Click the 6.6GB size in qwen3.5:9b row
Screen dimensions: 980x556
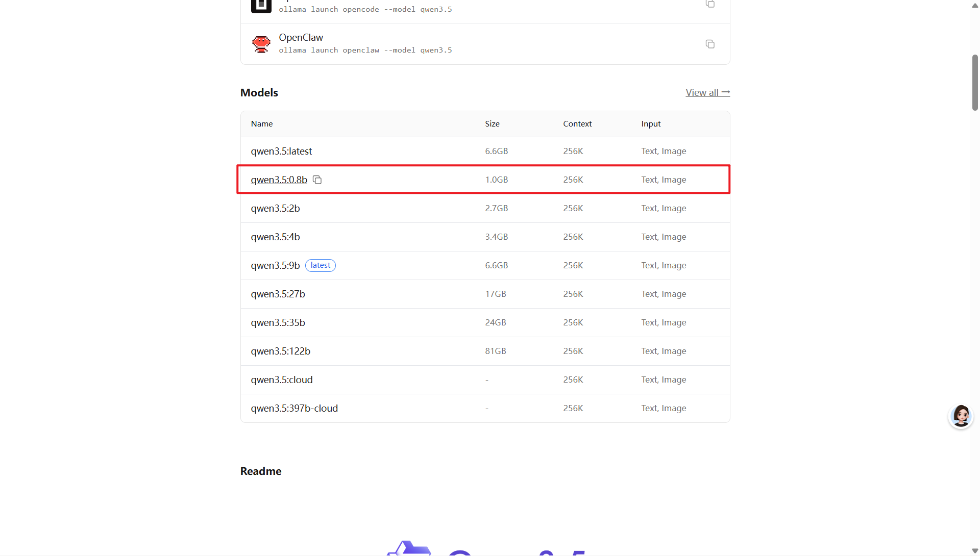coord(496,265)
